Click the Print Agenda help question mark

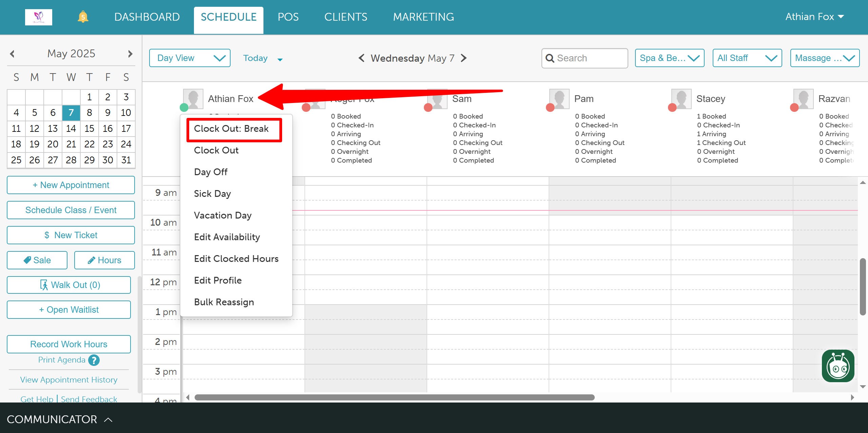[x=94, y=360]
